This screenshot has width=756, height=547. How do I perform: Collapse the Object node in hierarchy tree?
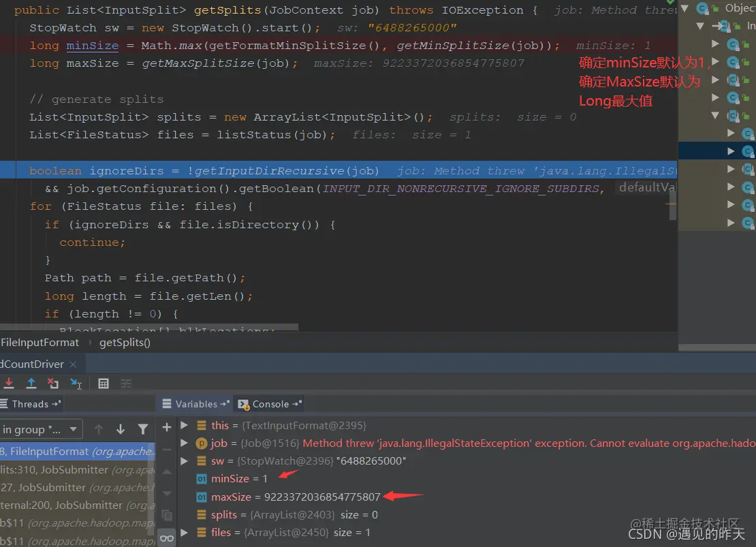[684, 8]
